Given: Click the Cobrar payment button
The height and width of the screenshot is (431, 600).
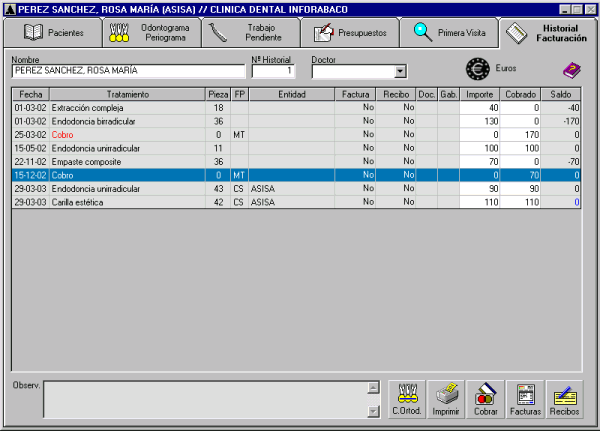Looking at the screenshot, I should pos(485,400).
